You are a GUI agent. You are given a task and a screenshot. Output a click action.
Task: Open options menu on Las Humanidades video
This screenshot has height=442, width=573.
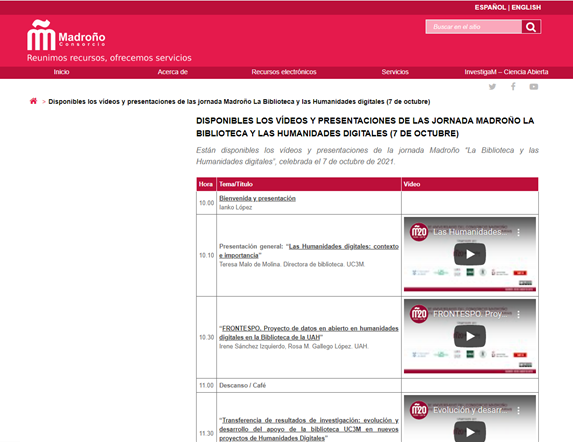(518, 232)
